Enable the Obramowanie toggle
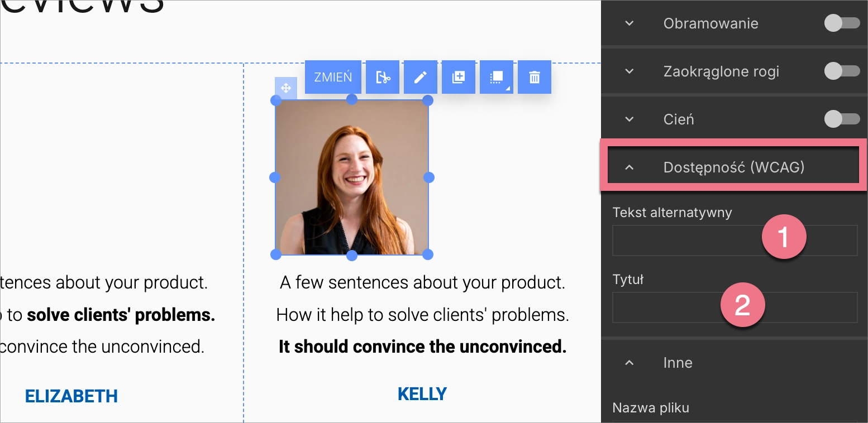The width and height of the screenshot is (868, 423). pos(842,23)
